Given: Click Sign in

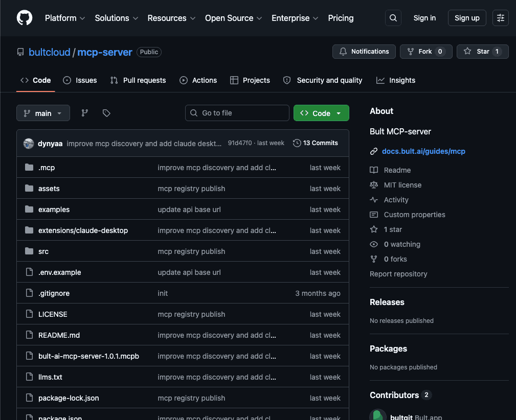Looking at the screenshot, I should coord(424,18).
